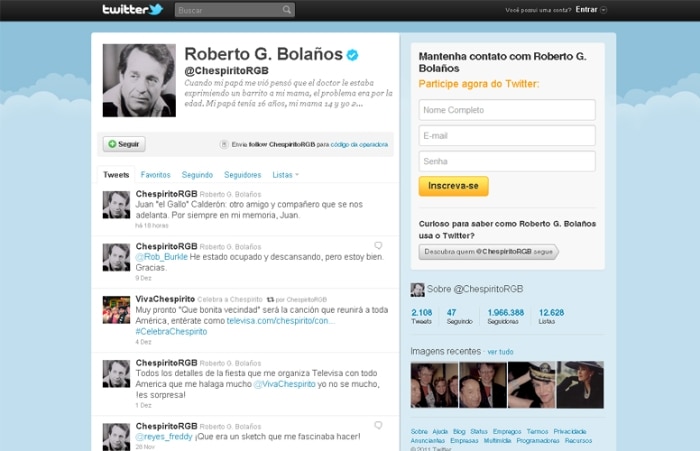Click the 47 Seguindo count
The image size is (700, 451).
click(x=459, y=316)
